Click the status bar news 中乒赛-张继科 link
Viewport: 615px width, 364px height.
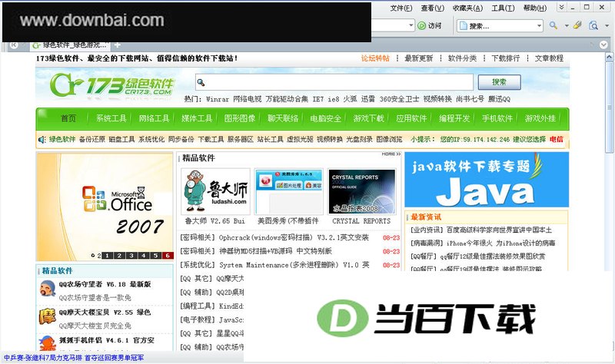(x=74, y=358)
